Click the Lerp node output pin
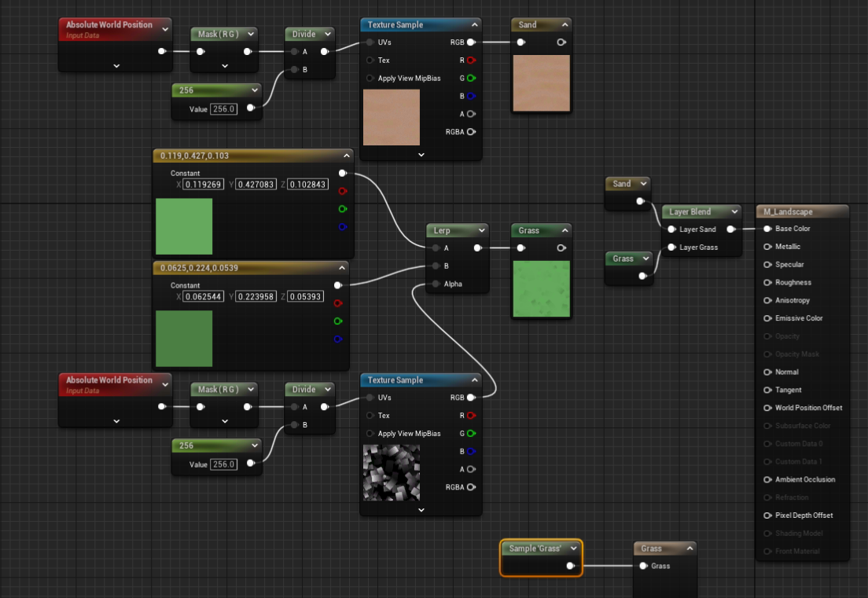 point(478,248)
